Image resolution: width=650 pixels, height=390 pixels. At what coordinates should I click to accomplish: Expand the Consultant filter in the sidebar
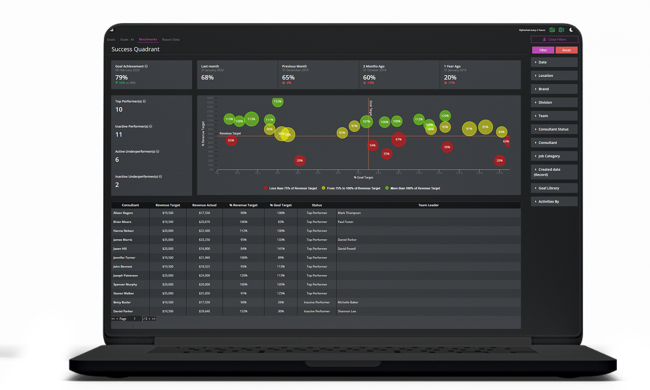tap(554, 143)
